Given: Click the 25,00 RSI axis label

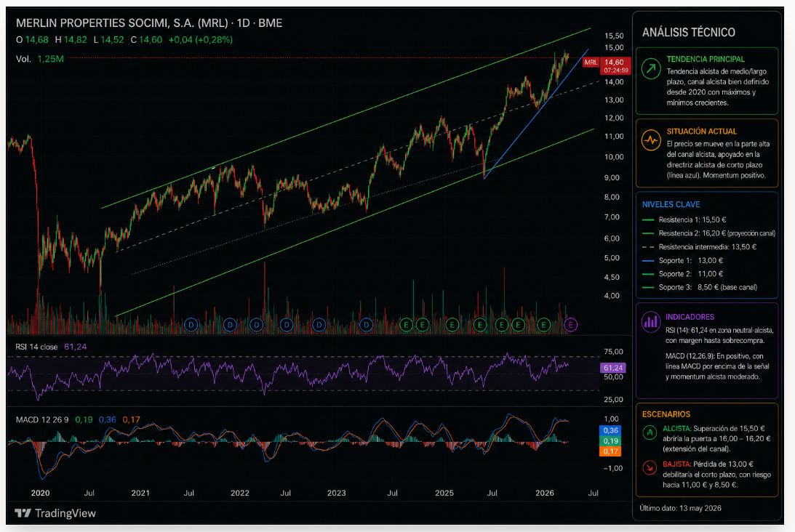Looking at the screenshot, I should (613, 400).
